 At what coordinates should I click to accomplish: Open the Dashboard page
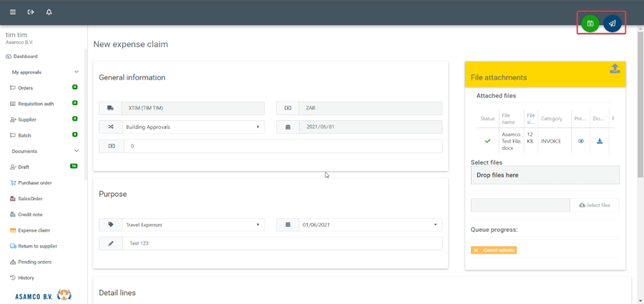point(25,56)
